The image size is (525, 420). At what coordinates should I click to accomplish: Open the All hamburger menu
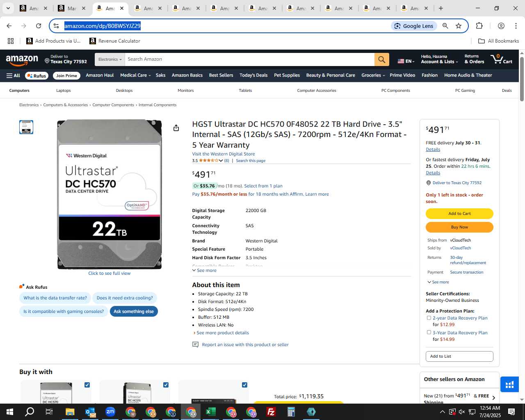pos(13,75)
